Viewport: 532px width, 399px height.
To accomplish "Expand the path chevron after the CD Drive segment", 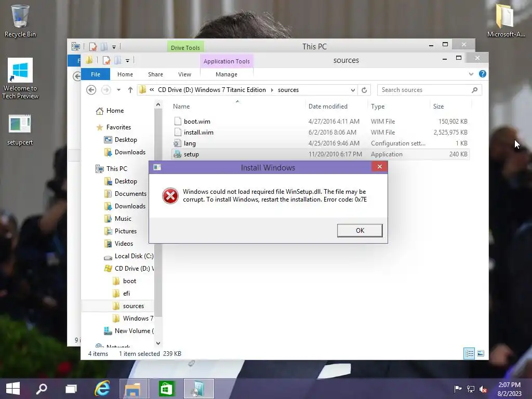I will (272, 90).
